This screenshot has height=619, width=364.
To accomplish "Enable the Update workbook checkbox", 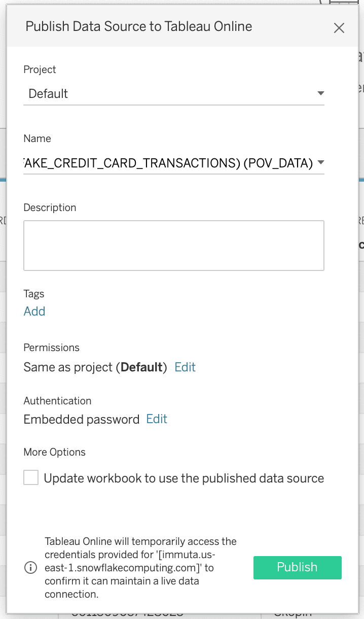I will (31, 477).
